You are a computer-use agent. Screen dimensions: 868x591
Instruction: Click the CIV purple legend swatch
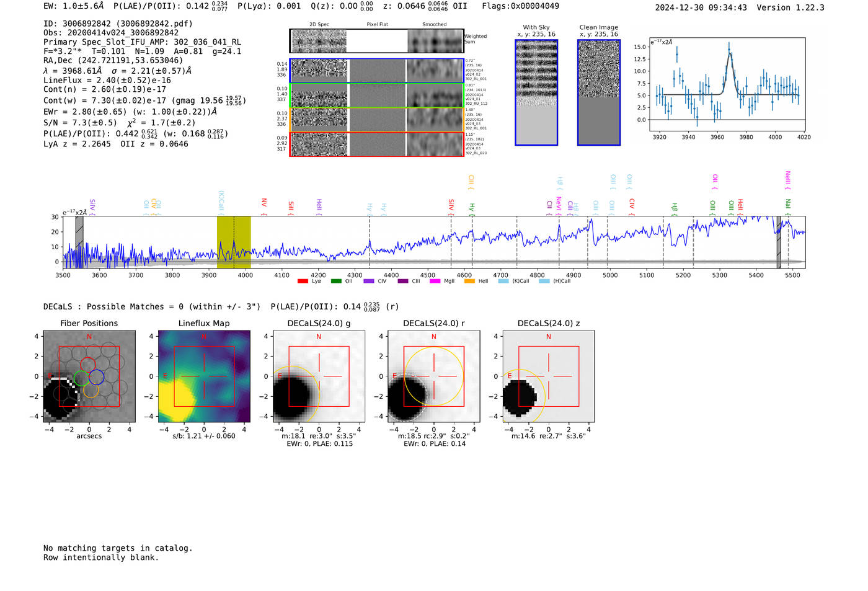coord(369,281)
